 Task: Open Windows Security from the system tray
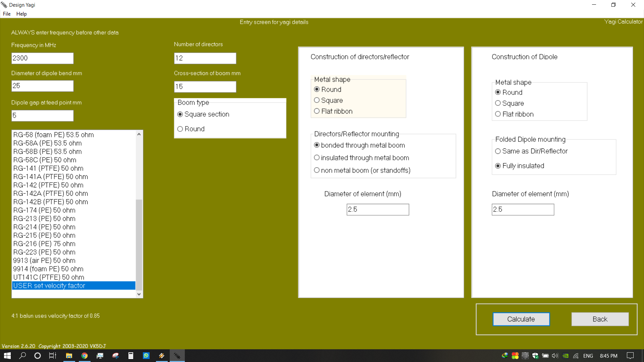pos(535,356)
